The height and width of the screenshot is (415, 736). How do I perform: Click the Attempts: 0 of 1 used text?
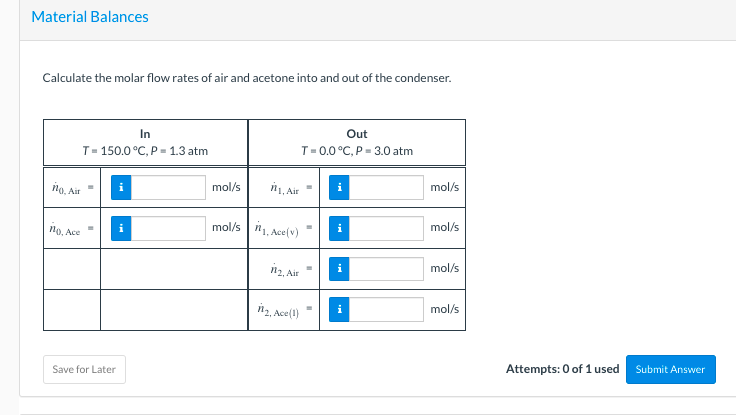click(562, 369)
